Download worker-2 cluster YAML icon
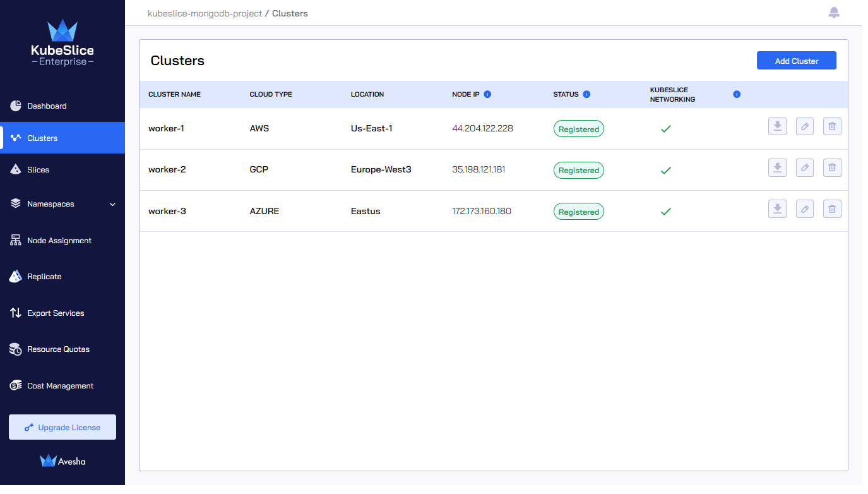 pos(778,167)
